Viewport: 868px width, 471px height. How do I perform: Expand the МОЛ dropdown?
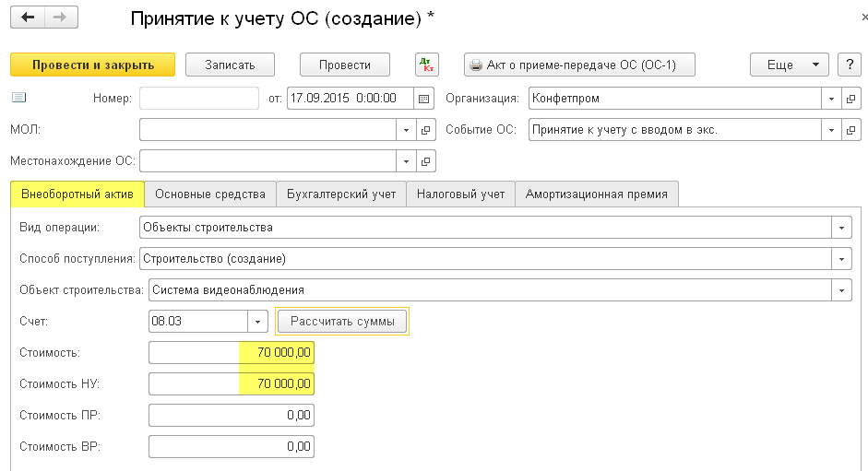coord(406,130)
